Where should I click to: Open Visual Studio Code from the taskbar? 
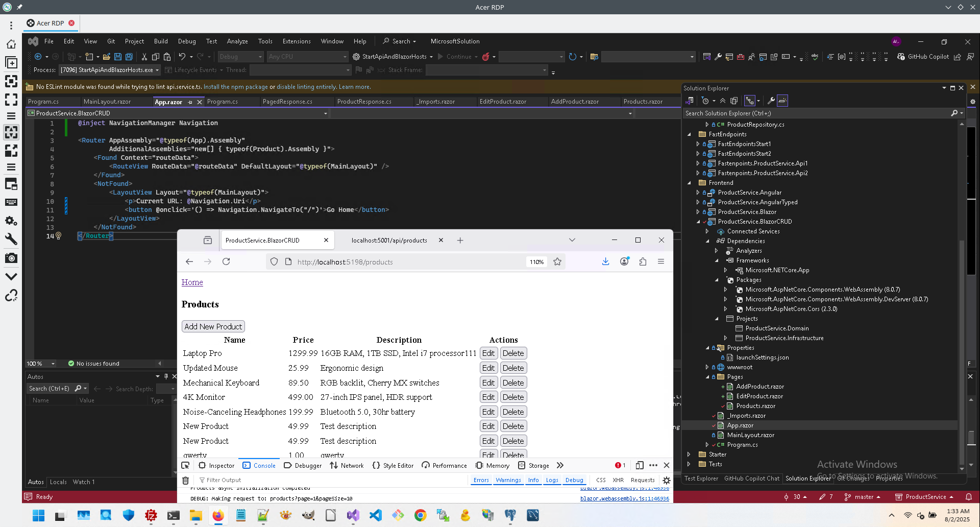[x=375, y=515]
